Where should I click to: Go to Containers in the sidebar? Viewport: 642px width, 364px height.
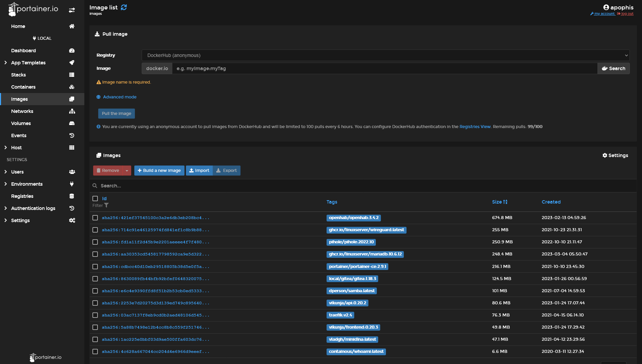tap(42, 87)
